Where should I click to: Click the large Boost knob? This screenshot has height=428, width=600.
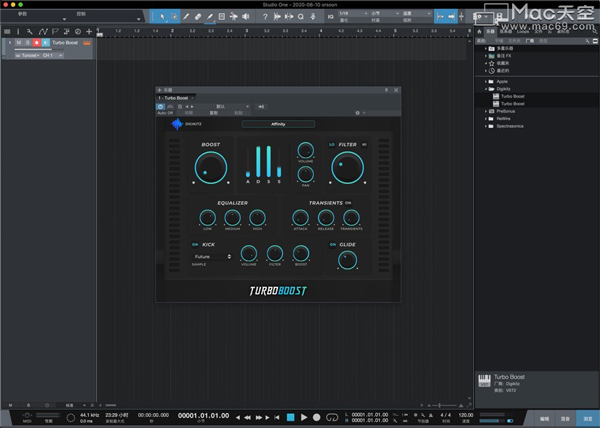pos(210,166)
